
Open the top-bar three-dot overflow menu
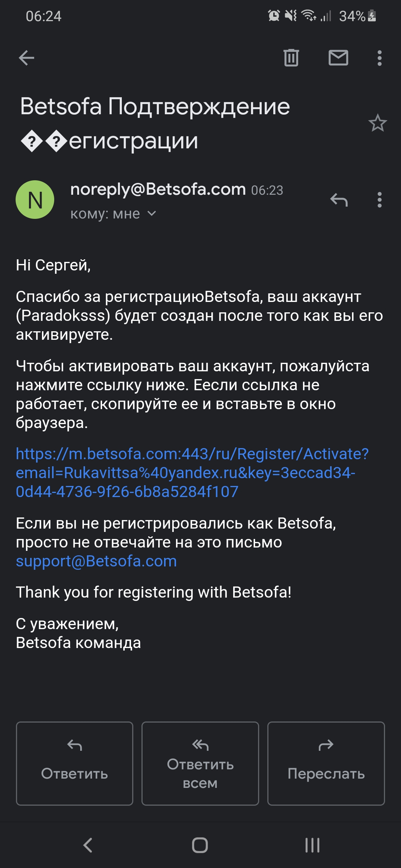click(379, 58)
